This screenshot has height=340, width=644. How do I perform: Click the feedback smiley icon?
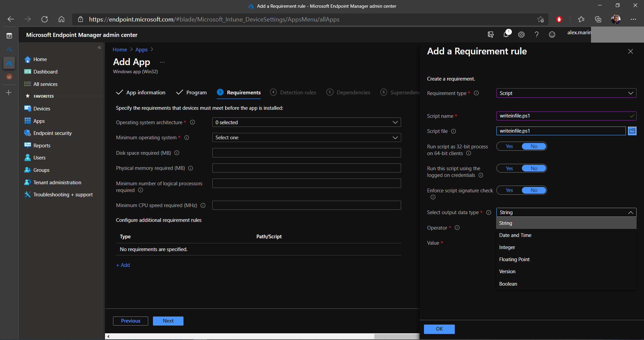tap(552, 35)
